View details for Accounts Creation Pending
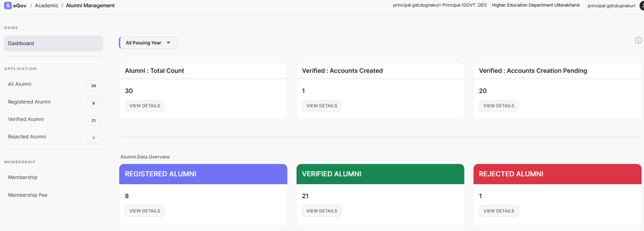 [x=499, y=106]
